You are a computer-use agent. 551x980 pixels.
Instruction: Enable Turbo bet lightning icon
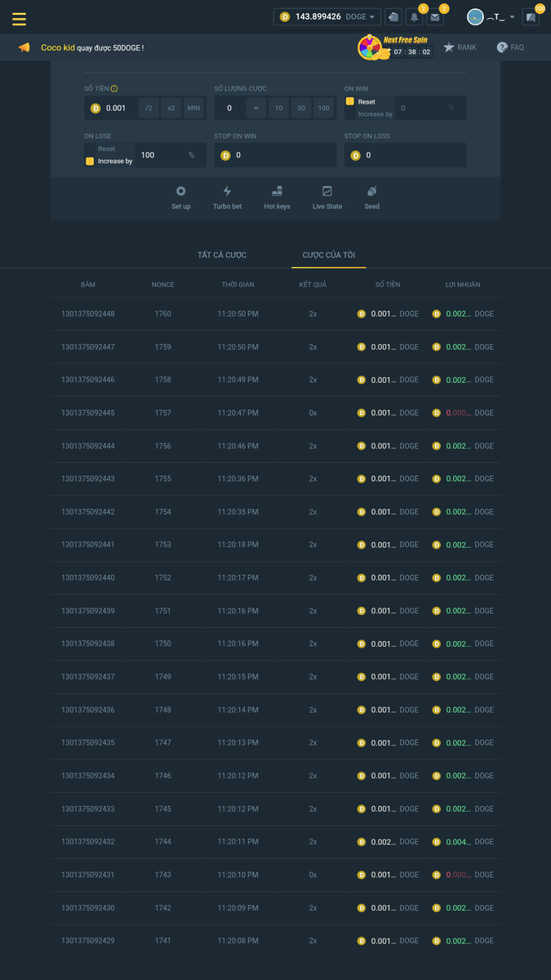pos(227,191)
